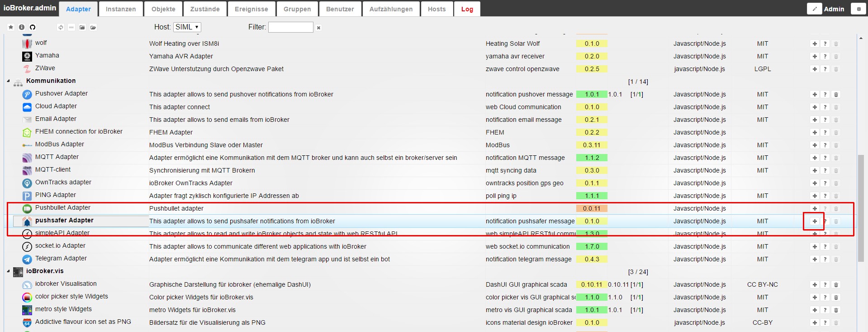Click version 0.0.11 cell for Pushbullet
The height and width of the screenshot is (332, 868).
point(592,208)
